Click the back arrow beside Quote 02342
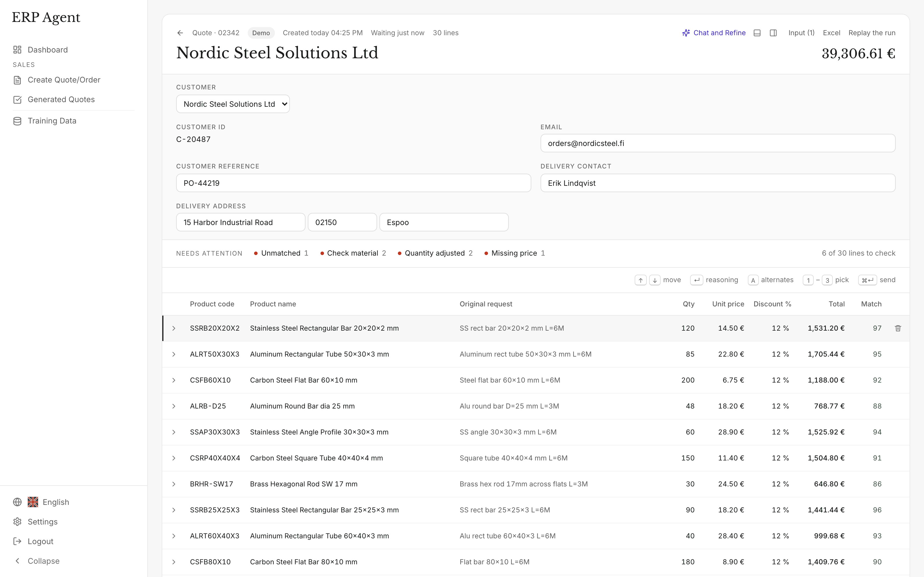This screenshot has height=577, width=924. pyautogui.click(x=180, y=33)
